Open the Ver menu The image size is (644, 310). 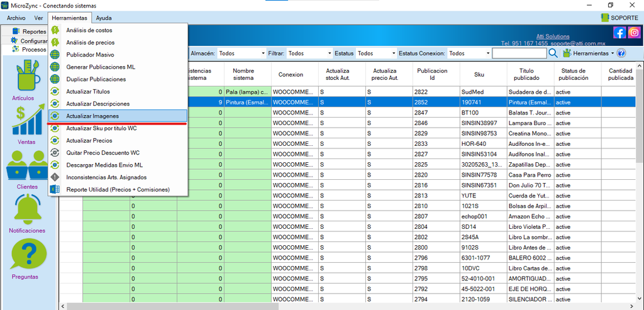(x=38, y=18)
